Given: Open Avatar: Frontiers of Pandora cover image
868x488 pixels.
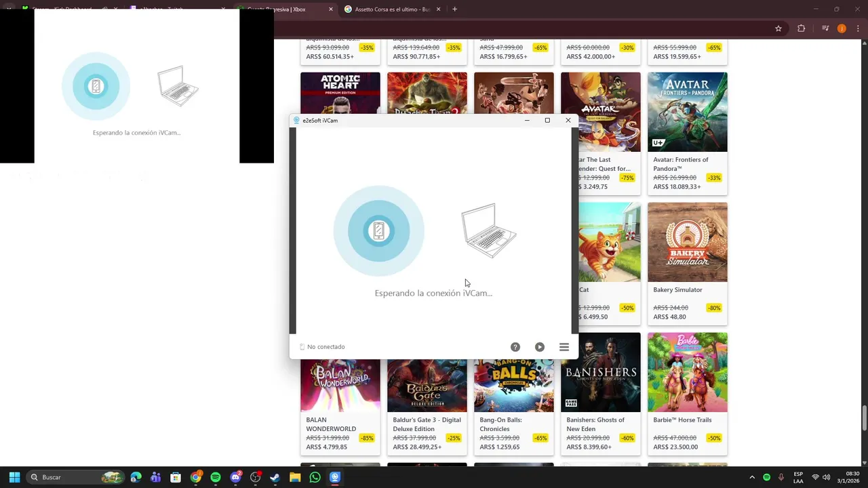Looking at the screenshot, I should click(x=688, y=112).
